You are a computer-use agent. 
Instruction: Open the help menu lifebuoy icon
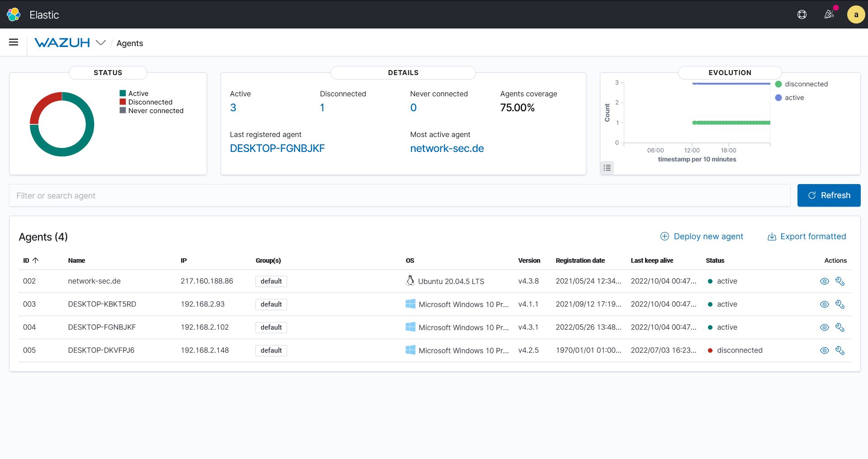[802, 14]
